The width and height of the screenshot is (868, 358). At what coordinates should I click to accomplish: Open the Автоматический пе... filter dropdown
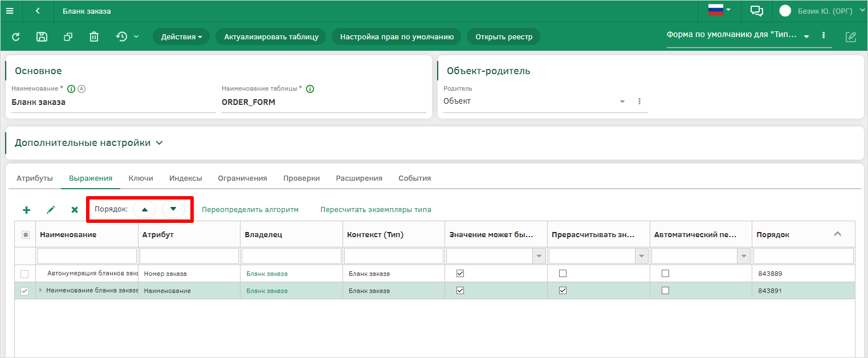point(744,257)
